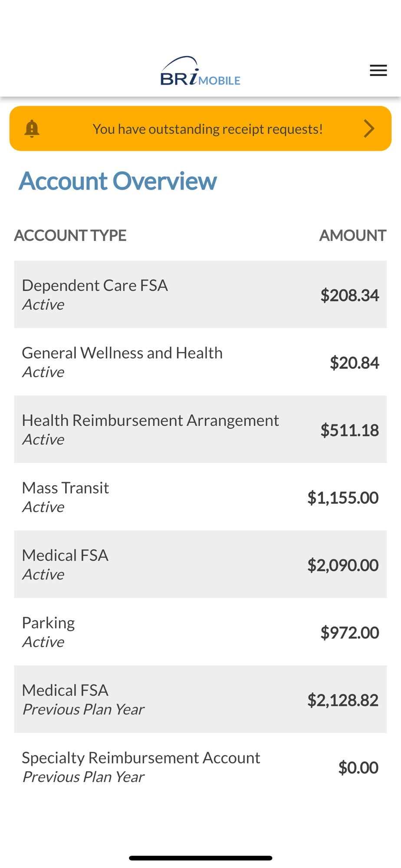
Task: Expand the outstanding receipt requests chevron
Action: pyautogui.click(x=369, y=128)
